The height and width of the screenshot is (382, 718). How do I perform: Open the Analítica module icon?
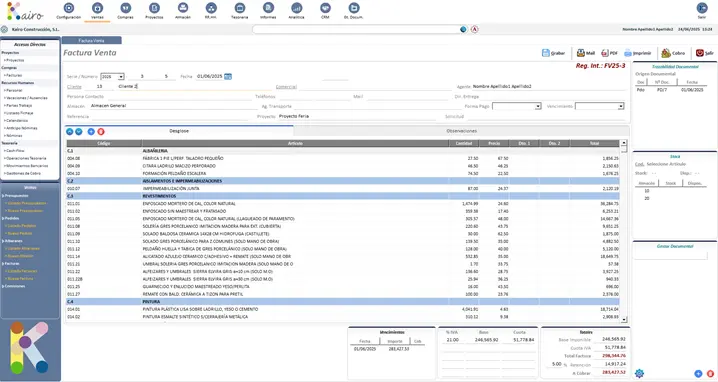pos(297,8)
